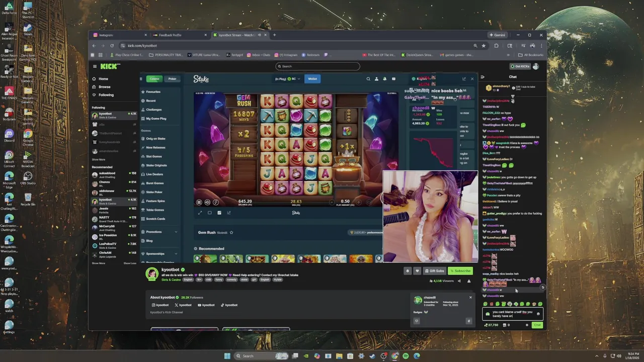644x362 pixels.
Task: Toggle the slot game sound icon
Action: pos(207,202)
